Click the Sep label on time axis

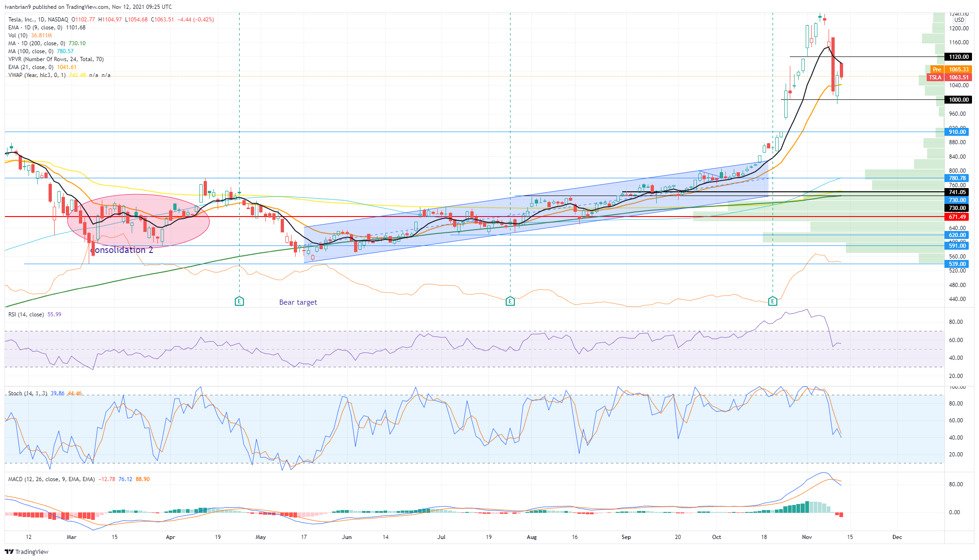click(x=626, y=537)
